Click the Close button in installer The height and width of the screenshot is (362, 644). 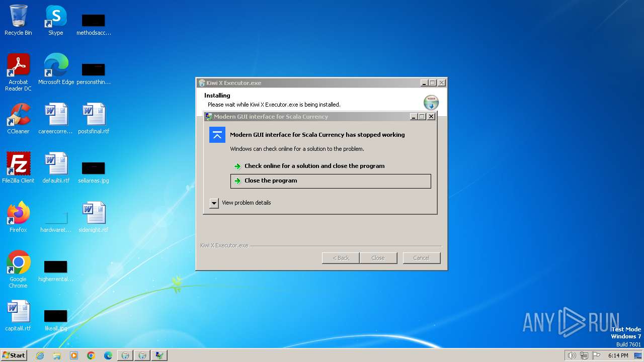pos(378,258)
